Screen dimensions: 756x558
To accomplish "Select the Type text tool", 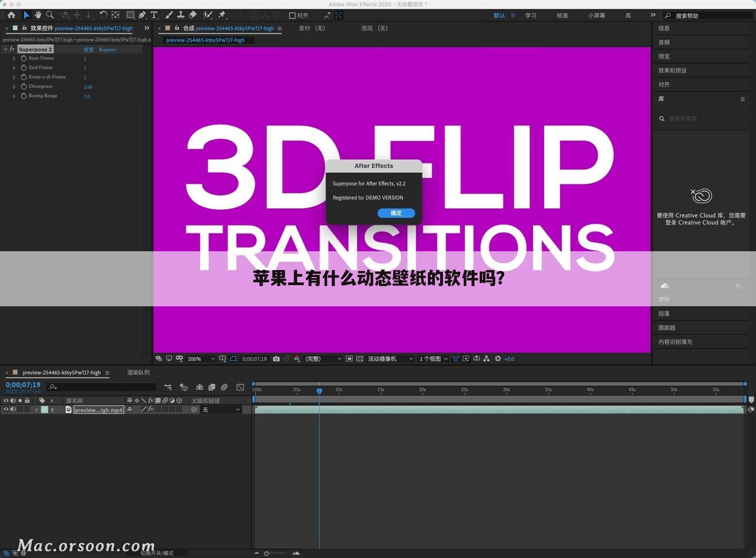I will [x=153, y=15].
